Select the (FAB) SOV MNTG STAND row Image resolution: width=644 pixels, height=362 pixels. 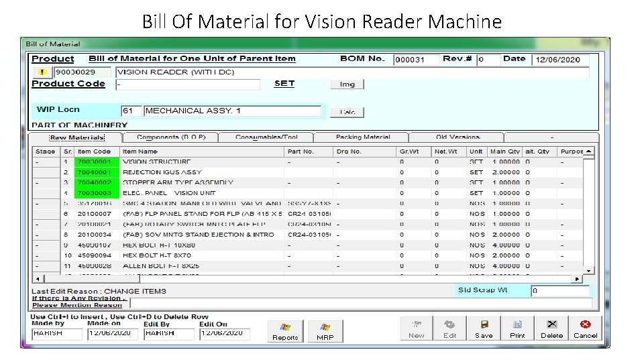click(x=308, y=235)
